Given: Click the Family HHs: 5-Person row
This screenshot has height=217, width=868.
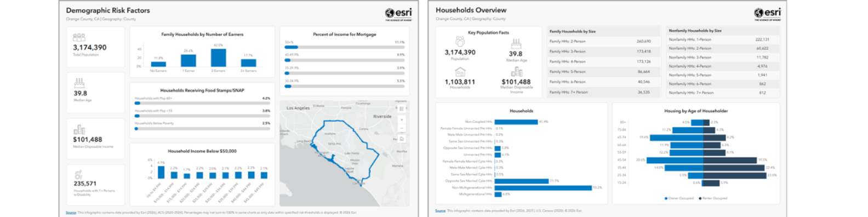Looking at the screenshot, I should coord(604,72).
